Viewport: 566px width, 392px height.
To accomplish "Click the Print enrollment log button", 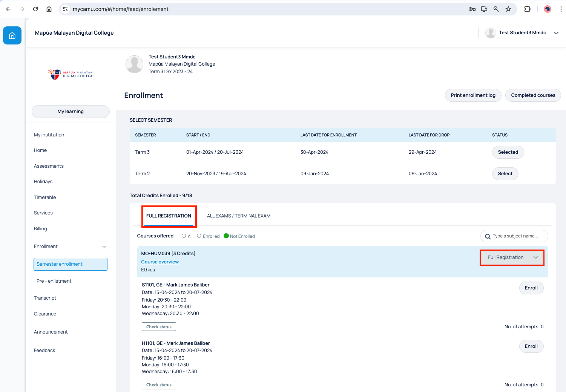I will tap(473, 95).
